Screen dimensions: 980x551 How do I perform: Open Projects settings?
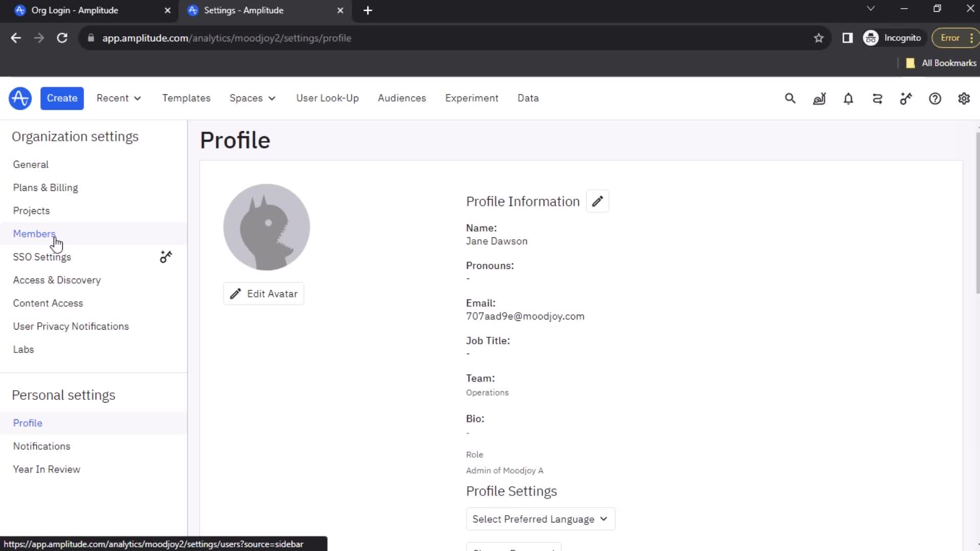(94, 211)
